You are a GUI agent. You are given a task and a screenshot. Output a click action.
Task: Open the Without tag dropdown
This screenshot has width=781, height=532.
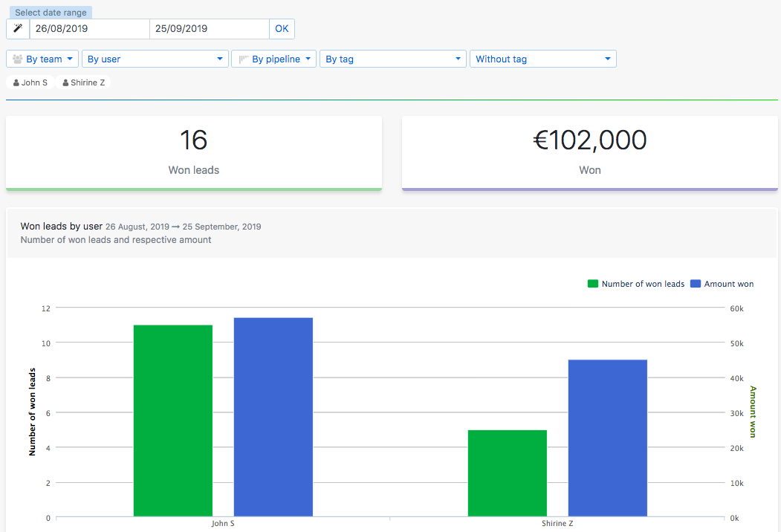click(x=542, y=59)
